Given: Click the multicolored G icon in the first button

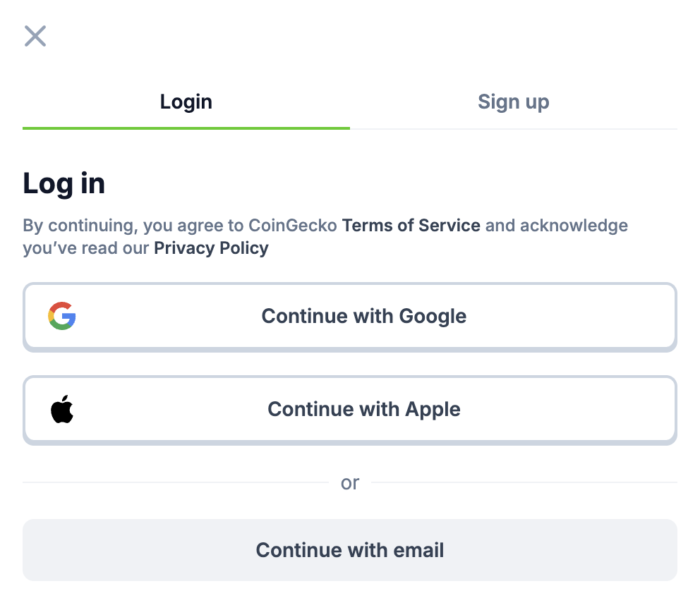Looking at the screenshot, I should [62, 316].
